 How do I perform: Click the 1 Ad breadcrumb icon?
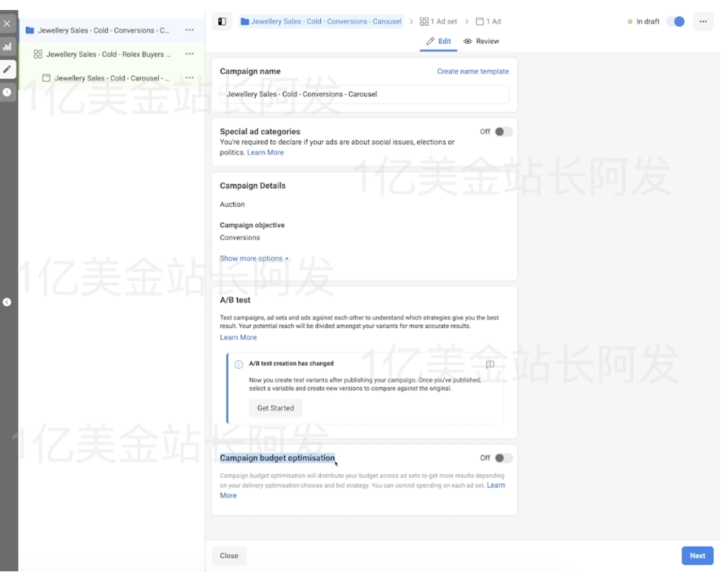click(479, 21)
